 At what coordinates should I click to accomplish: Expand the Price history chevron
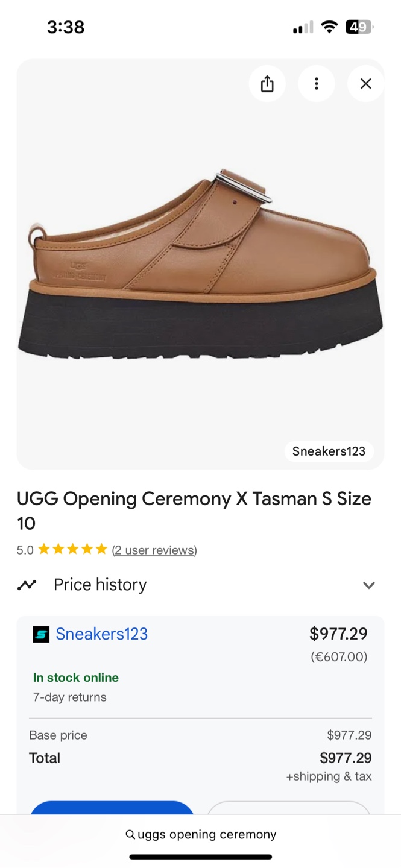coord(368,585)
